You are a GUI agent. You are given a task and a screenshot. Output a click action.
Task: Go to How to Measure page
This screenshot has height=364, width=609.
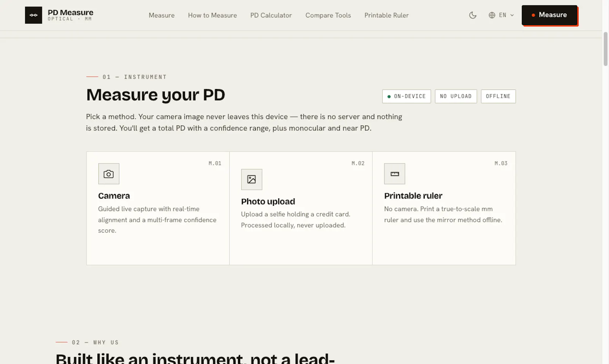pos(212,15)
